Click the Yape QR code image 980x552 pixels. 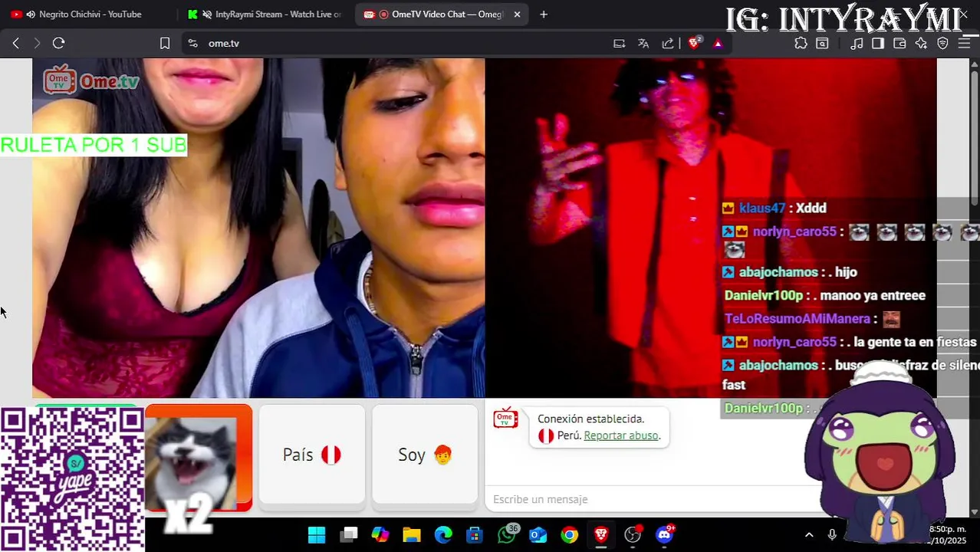coord(72,479)
